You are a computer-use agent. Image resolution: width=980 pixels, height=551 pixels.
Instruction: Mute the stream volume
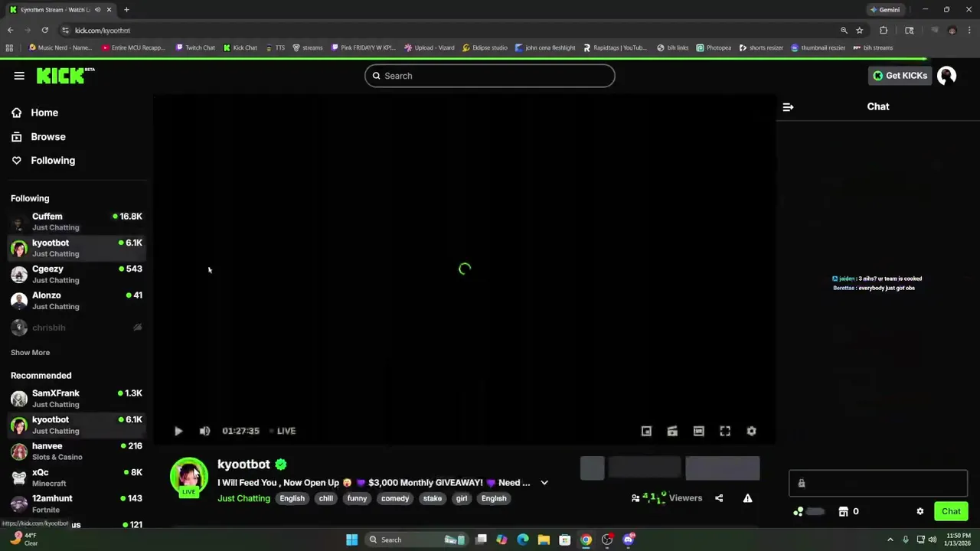coord(204,431)
